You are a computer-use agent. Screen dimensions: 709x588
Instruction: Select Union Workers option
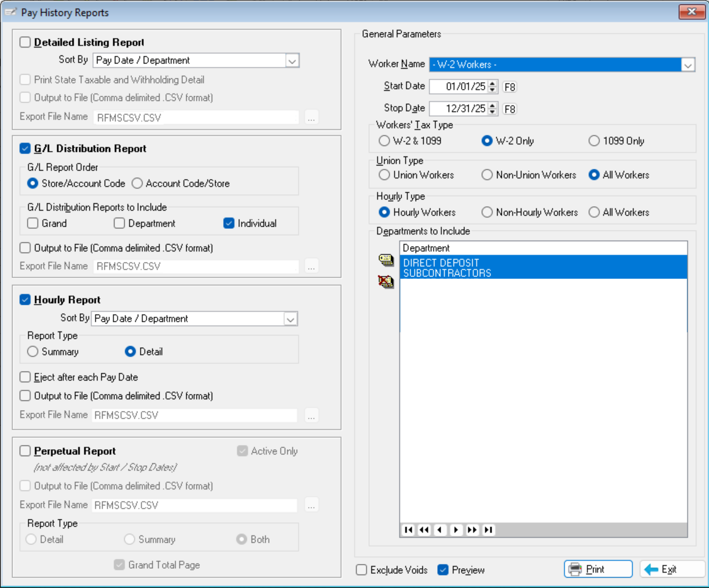tap(385, 175)
